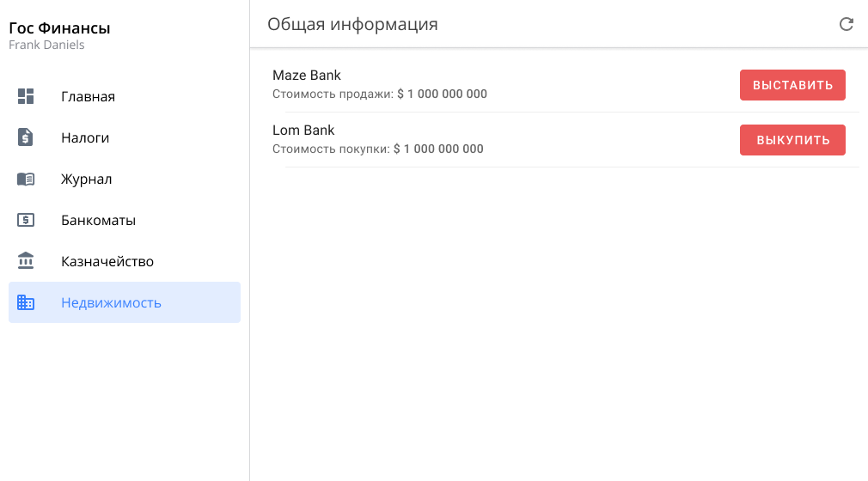Select the Казначейство menu entry
The image size is (868, 481).
click(x=107, y=261)
